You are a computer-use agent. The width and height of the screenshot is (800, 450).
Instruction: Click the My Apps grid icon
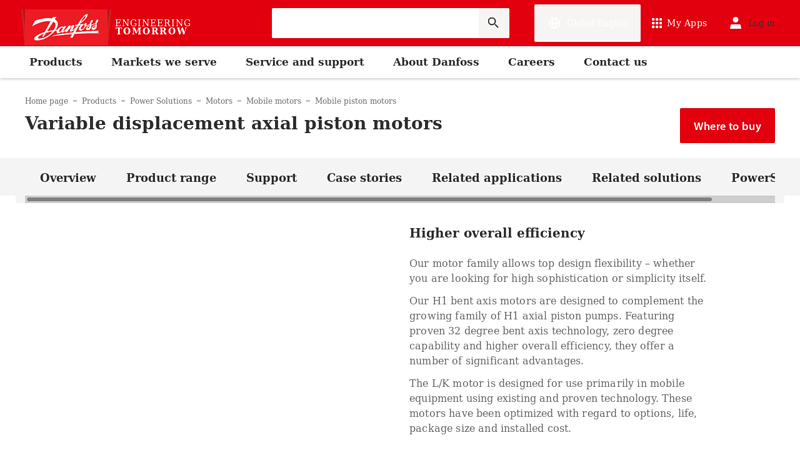coord(657,23)
